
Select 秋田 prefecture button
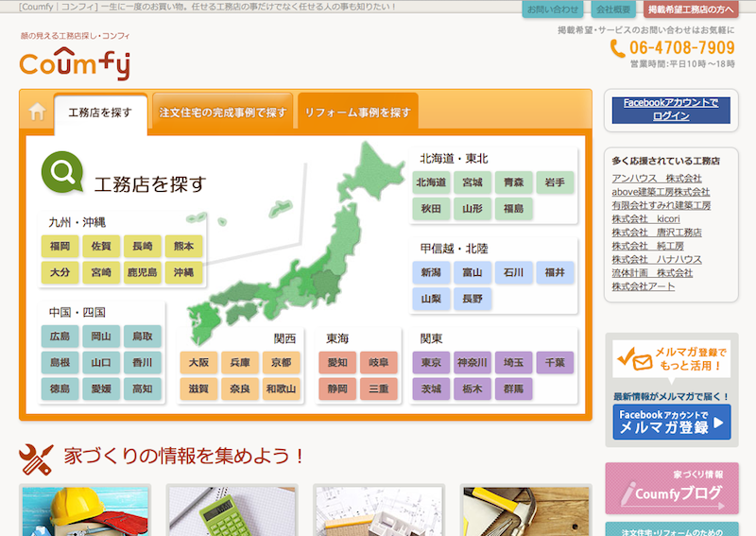tap(431, 208)
